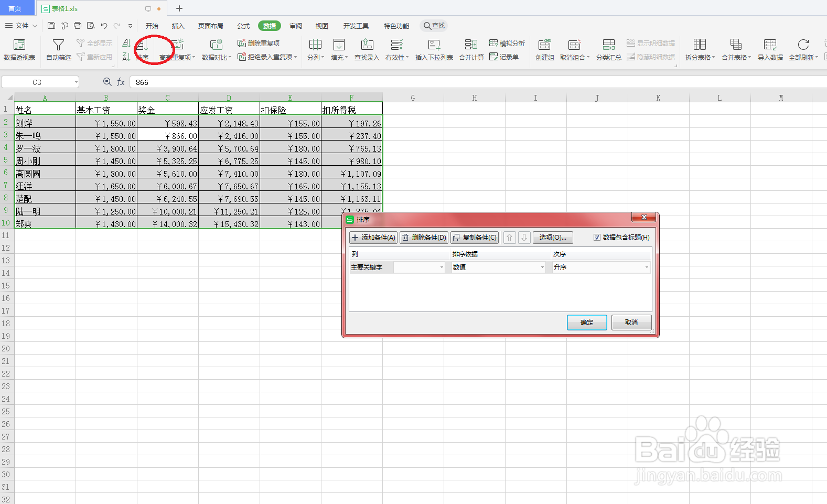Click 选项(O)... in sort dialog
Image resolution: width=827 pixels, height=504 pixels.
click(x=553, y=238)
